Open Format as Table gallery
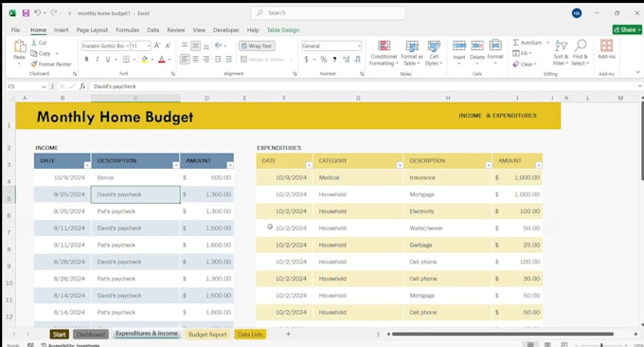This screenshot has width=644, height=347. click(x=412, y=53)
